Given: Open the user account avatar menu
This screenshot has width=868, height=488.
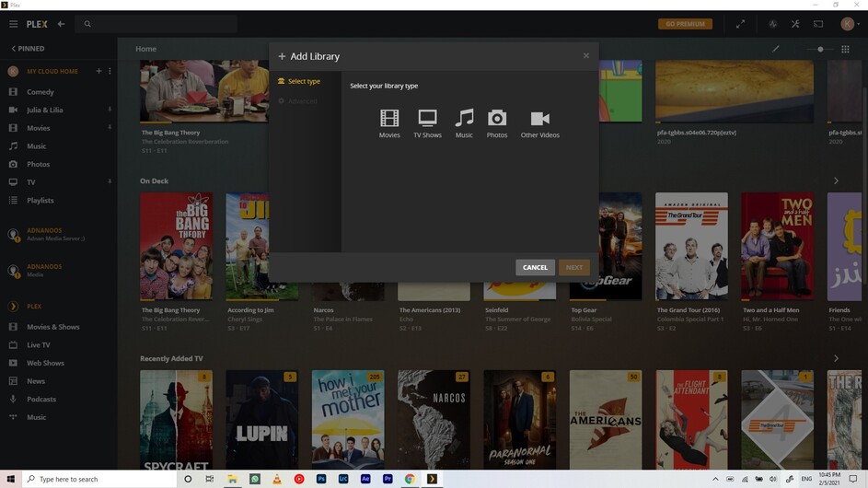Looking at the screenshot, I should [850, 24].
